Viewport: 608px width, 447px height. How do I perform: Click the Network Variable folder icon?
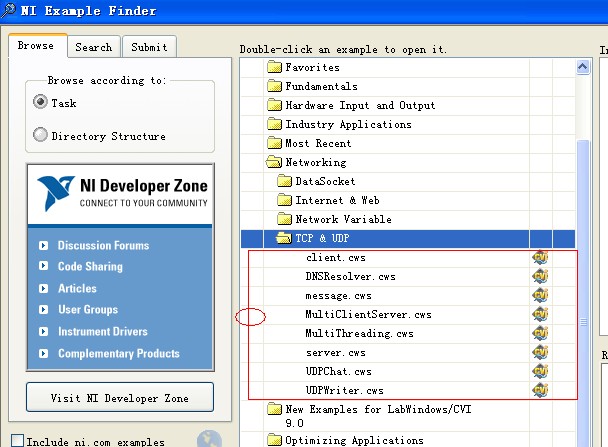point(285,219)
